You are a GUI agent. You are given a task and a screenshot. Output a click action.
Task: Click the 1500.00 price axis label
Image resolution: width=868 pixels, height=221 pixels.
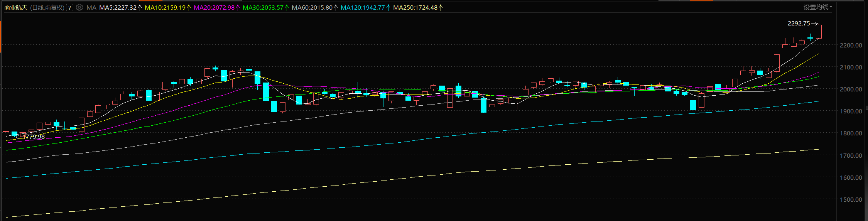(851, 199)
